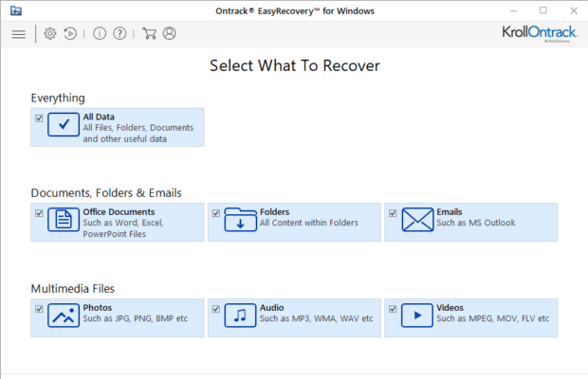Click the KrollOntrack logo

click(x=540, y=33)
